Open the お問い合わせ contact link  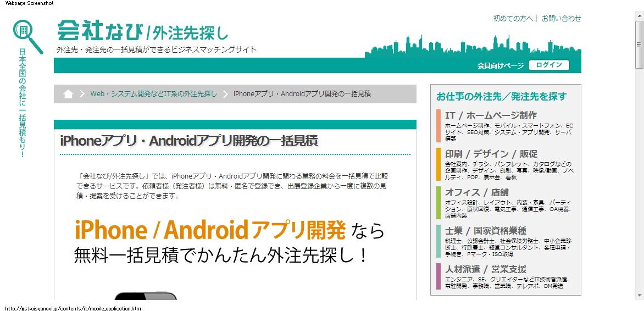(562, 19)
